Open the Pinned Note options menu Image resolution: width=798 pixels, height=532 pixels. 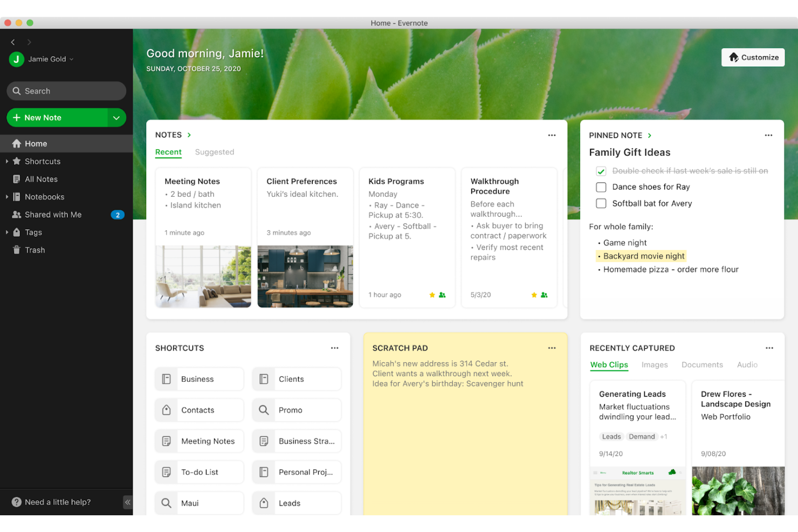[768, 135]
